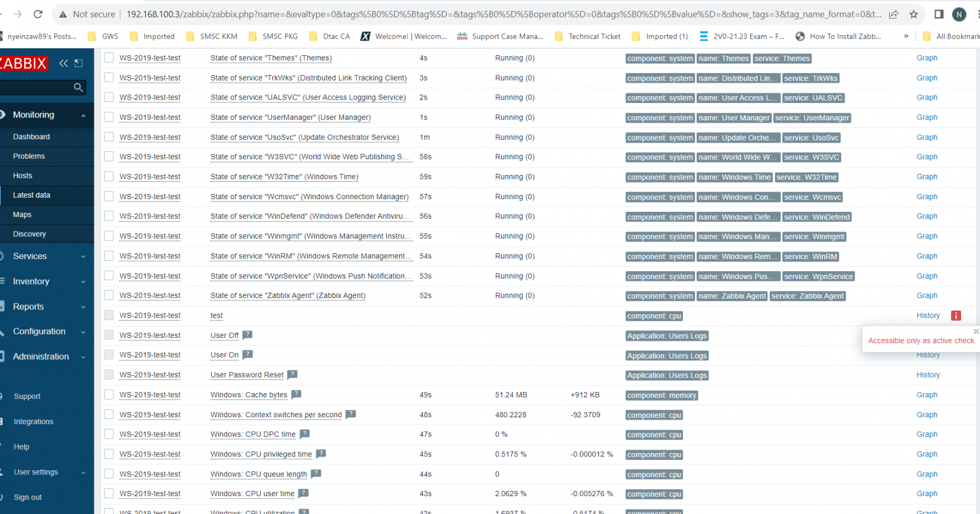The image size is (980, 514).
Task: Open the Problems menu item
Action: click(x=29, y=156)
